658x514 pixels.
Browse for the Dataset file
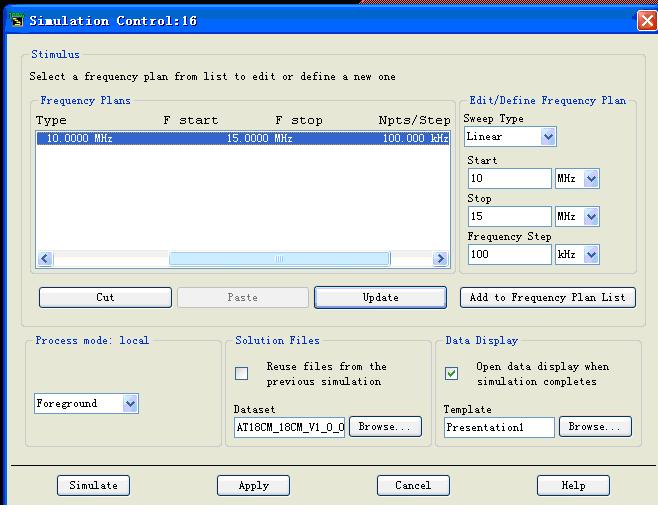coord(384,427)
